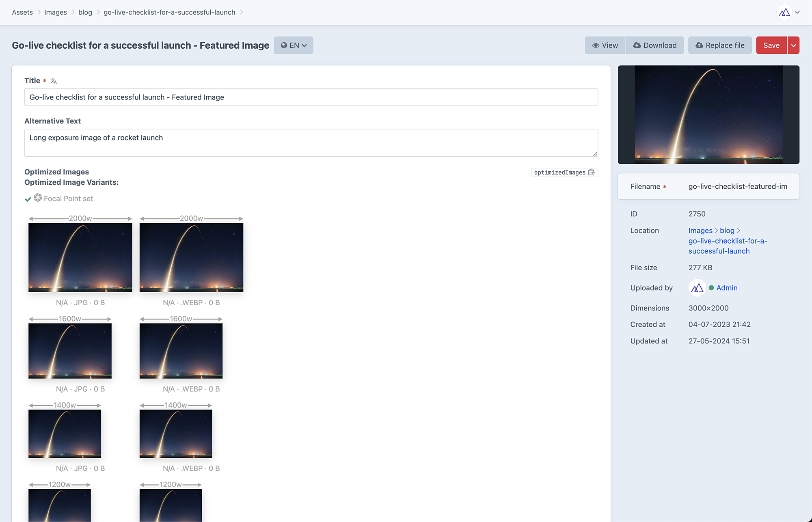Click the Focal Point aperture icon
The image size is (812, 522).
point(38,198)
